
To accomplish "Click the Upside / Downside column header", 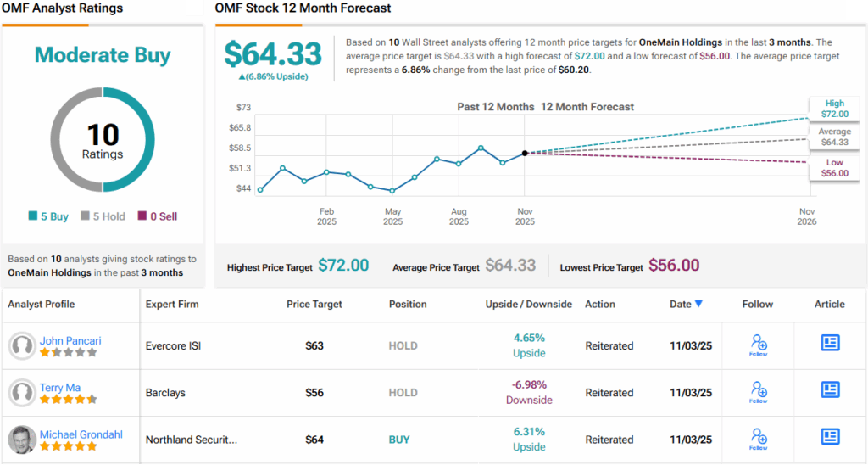I will (x=528, y=304).
